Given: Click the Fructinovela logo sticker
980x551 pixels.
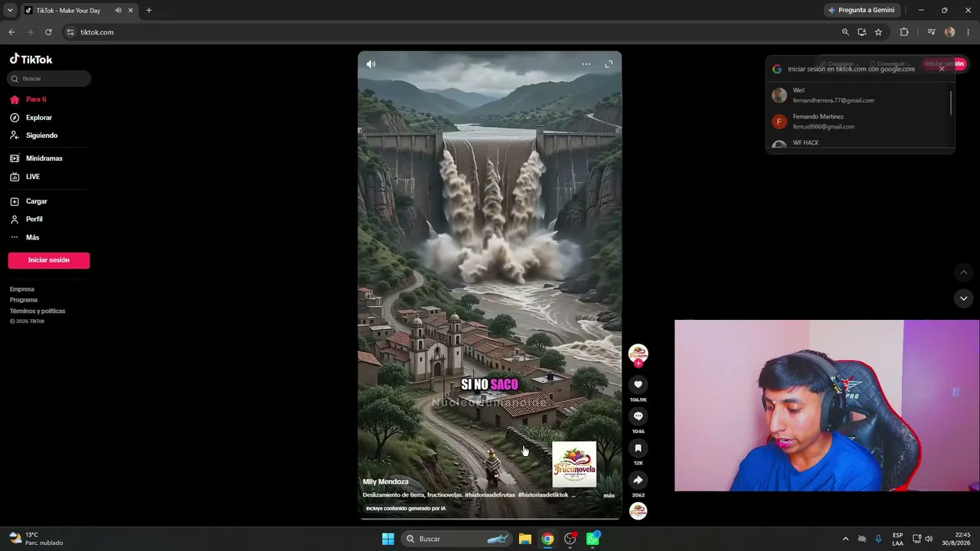Looking at the screenshot, I should [x=574, y=465].
